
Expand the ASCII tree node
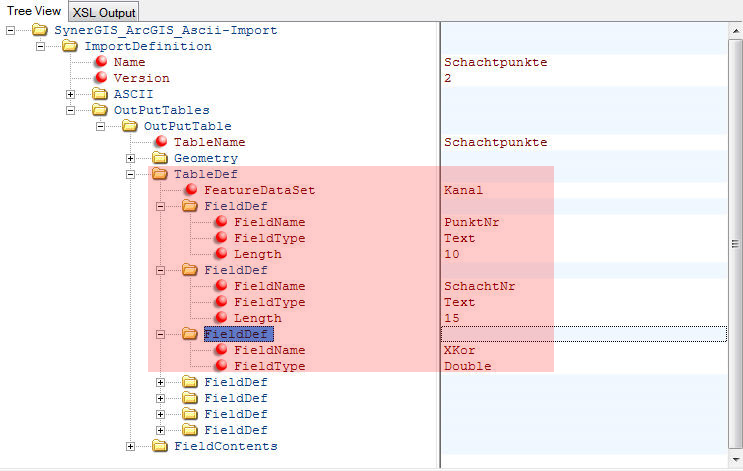[x=71, y=94]
